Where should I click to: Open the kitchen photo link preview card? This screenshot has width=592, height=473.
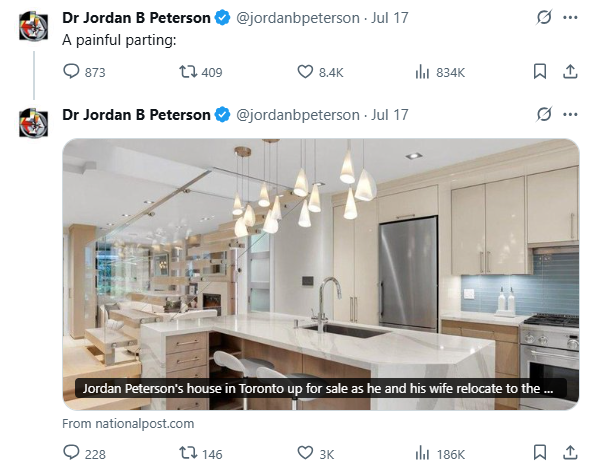coord(321,274)
